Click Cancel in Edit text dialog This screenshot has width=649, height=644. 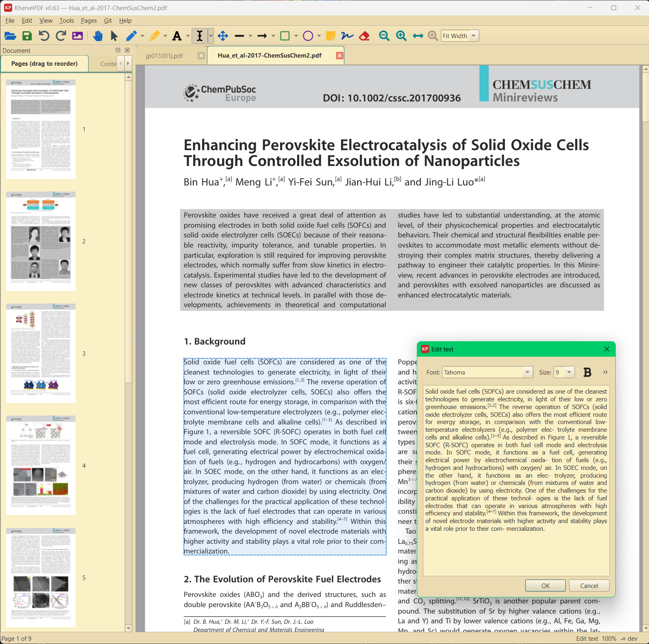click(x=589, y=586)
